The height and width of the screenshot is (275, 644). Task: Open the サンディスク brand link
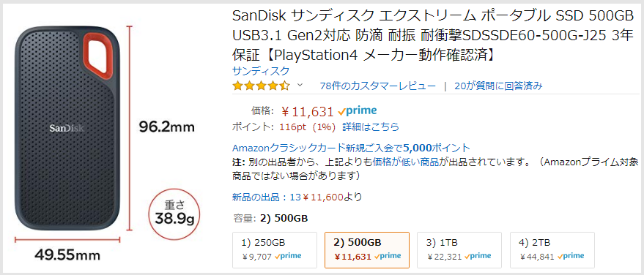[261, 70]
